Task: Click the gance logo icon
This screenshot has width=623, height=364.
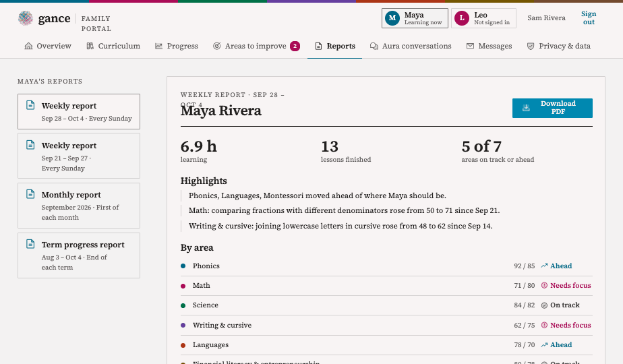Action: coord(26,18)
